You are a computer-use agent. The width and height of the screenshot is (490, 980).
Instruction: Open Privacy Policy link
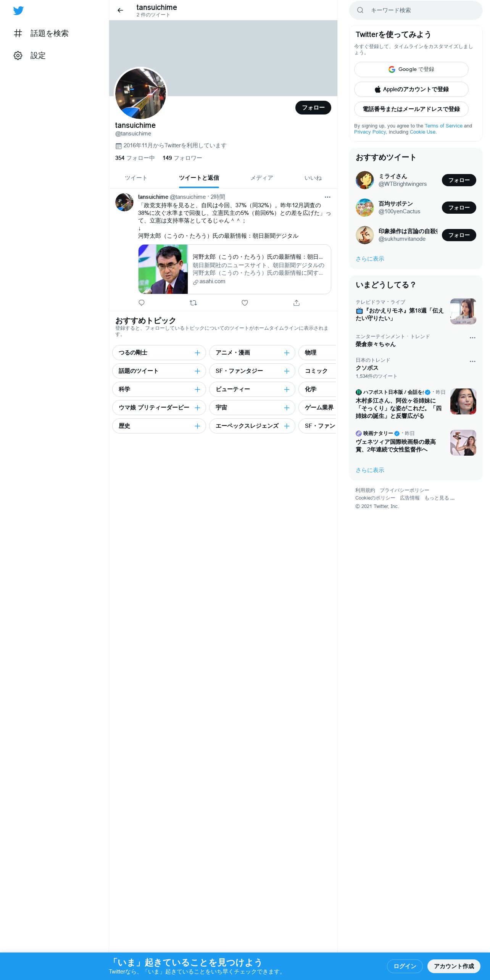pos(370,132)
